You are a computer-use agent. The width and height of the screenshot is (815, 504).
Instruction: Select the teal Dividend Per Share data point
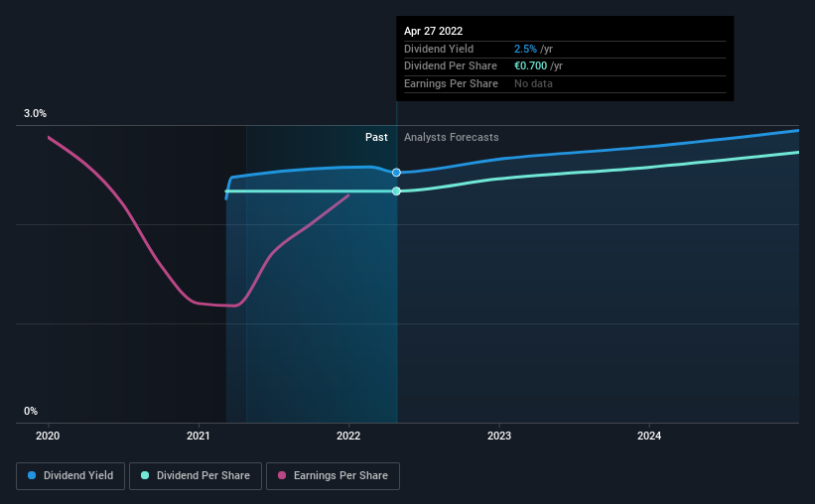[396, 191]
